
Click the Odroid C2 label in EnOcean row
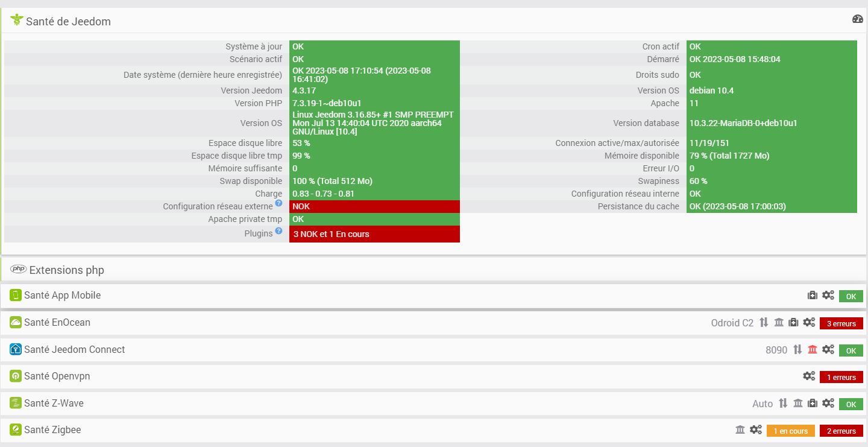[x=732, y=323]
